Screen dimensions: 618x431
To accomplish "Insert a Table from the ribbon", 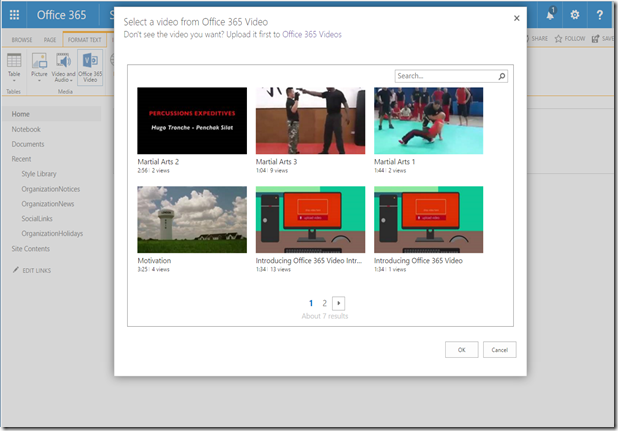I will click(x=14, y=65).
